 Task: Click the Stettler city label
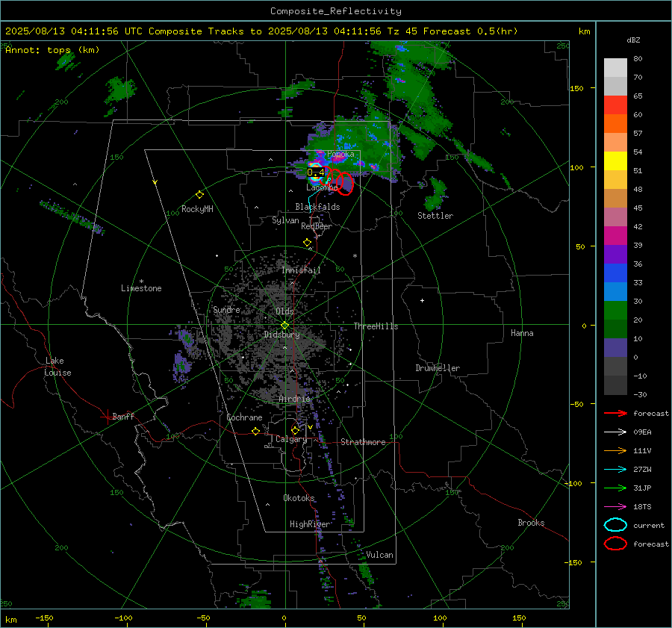point(435,216)
